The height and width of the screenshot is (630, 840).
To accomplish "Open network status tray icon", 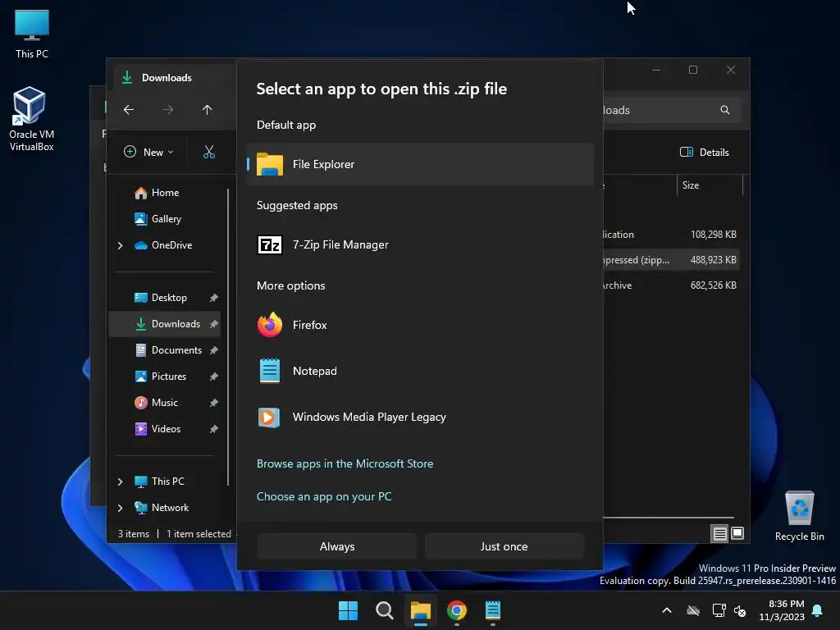I will point(719,610).
